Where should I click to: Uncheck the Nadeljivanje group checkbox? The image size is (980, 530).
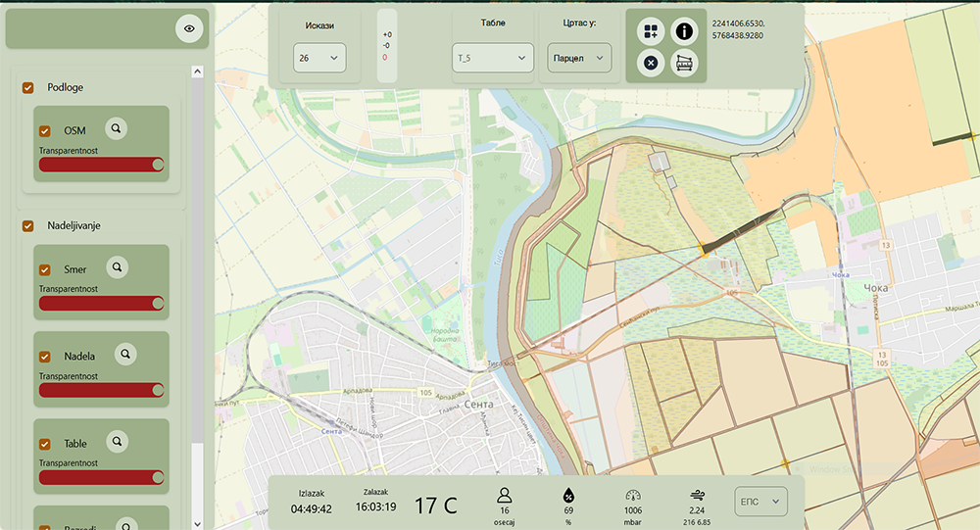click(28, 225)
